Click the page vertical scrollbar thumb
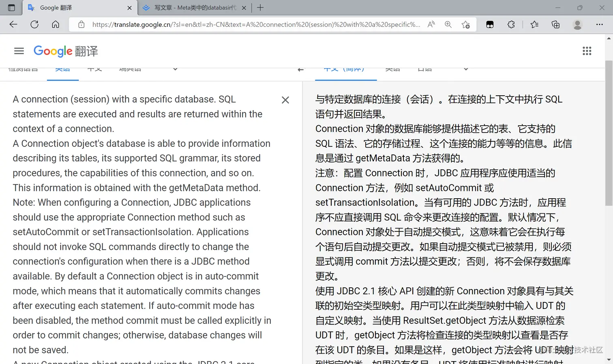Viewport: 613px width, 364px height. click(x=609, y=133)
